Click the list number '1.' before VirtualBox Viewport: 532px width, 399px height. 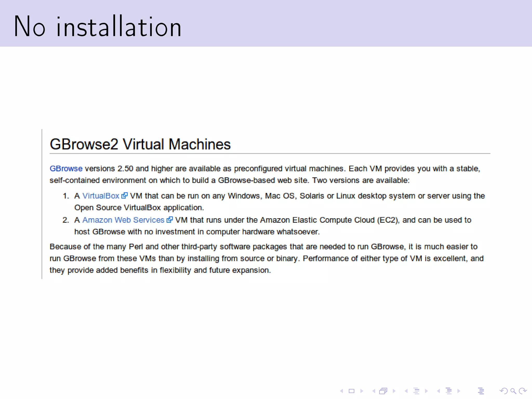click(x=66, y=196)
